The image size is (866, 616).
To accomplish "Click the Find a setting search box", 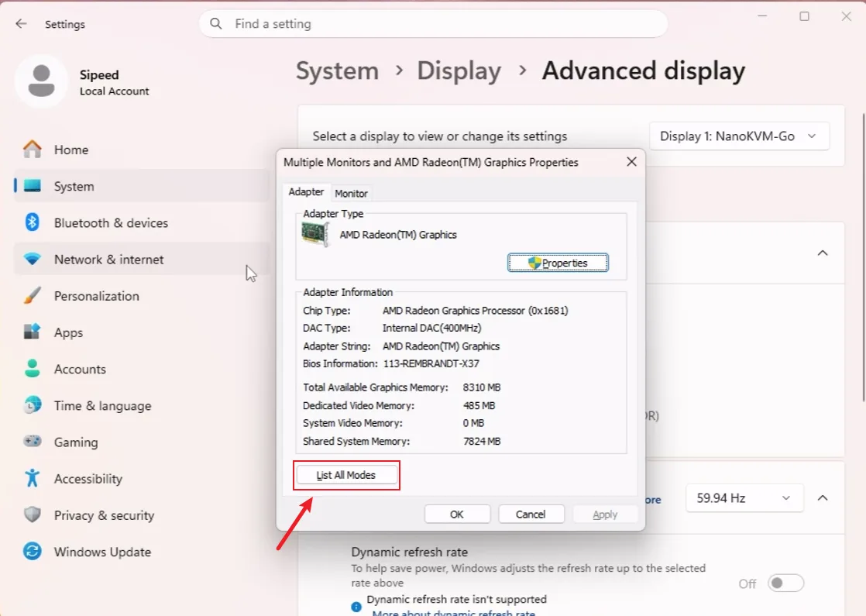I will (434, 24).
